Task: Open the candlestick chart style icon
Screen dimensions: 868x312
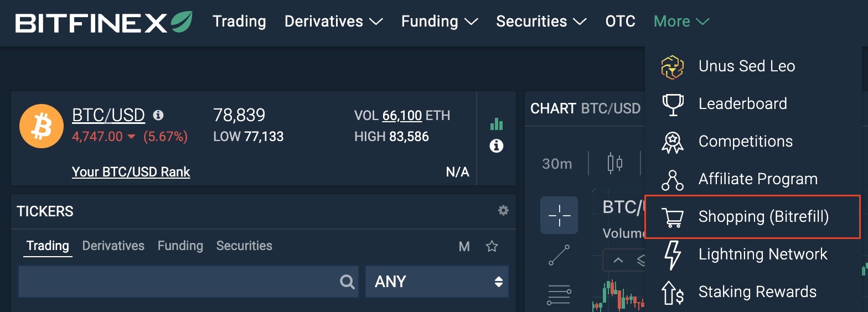Action: click(614, 163)
